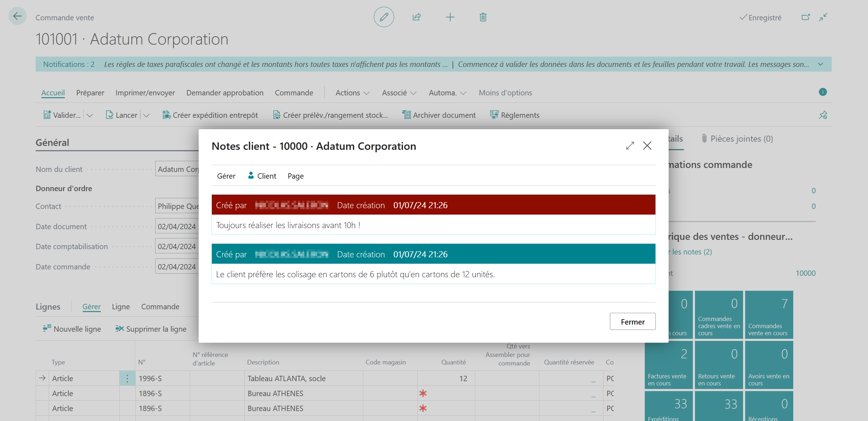Click Valider action
Viewport: 868px width, 421px height.
click(62, 115)
